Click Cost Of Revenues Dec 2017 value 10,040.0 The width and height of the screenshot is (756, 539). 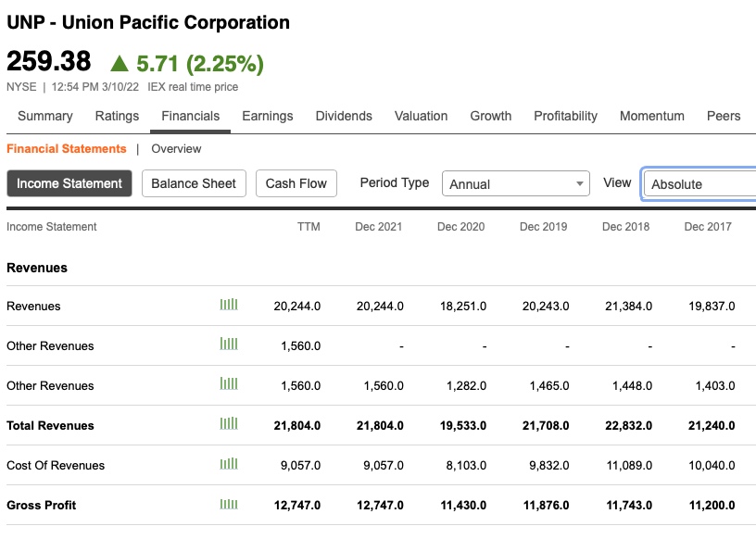coord(712,465)
